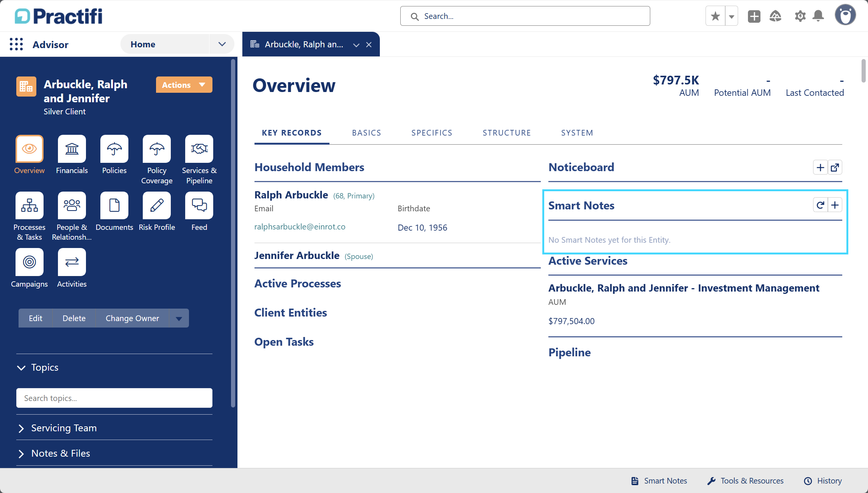The image size is (868, 493).
Task: Collapse the Topics section
Action: click(21, 368)
